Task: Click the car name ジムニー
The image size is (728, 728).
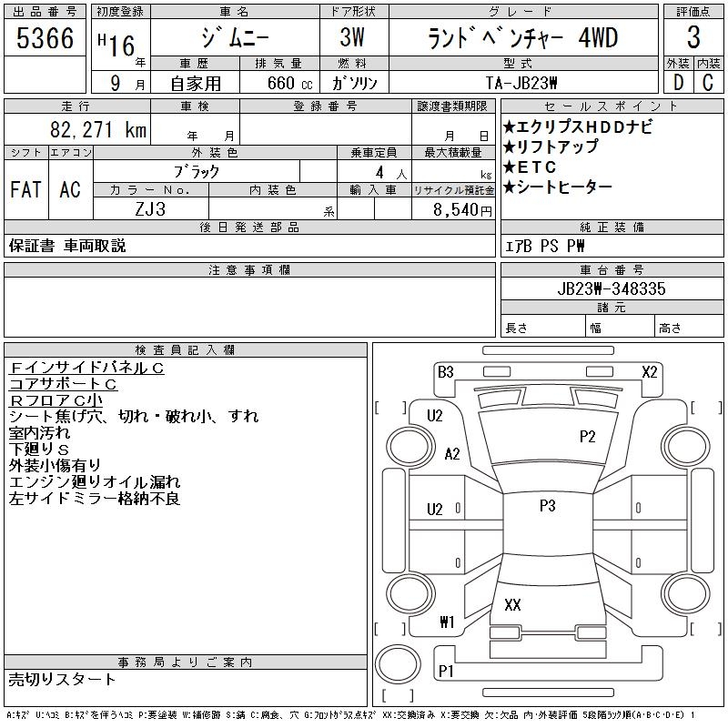Action: point(235,37)
